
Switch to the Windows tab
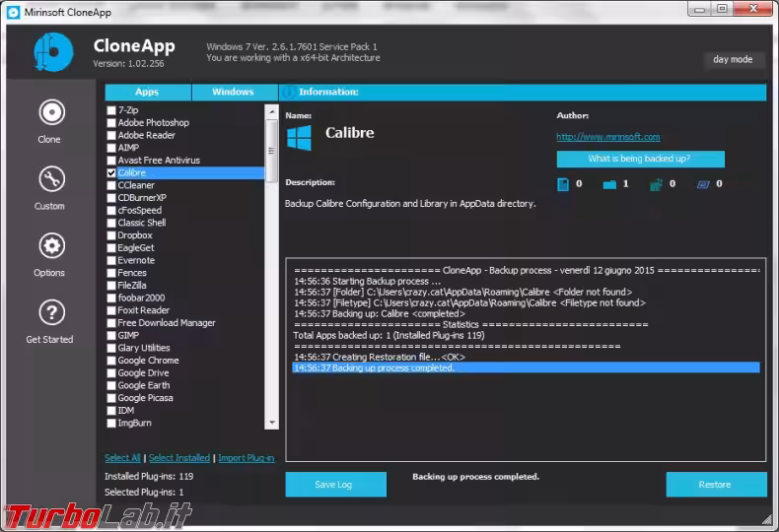tap(233, 93)
